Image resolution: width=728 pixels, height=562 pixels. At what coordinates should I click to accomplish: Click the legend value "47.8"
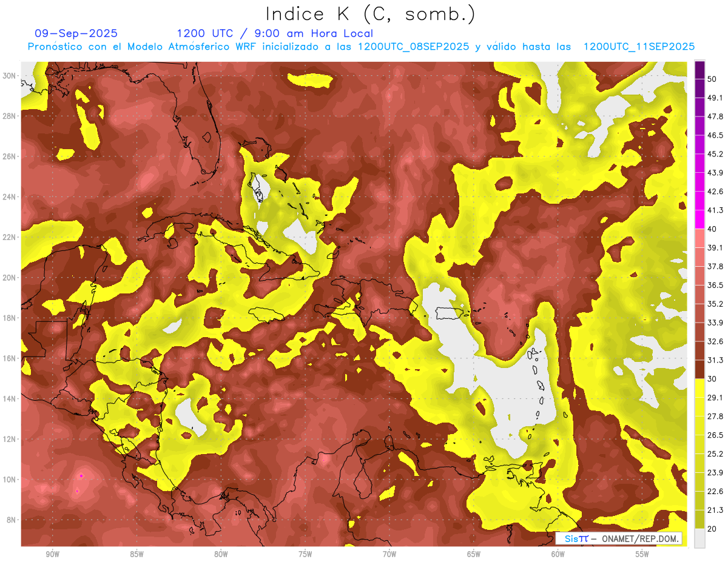[x=715, y=116]
